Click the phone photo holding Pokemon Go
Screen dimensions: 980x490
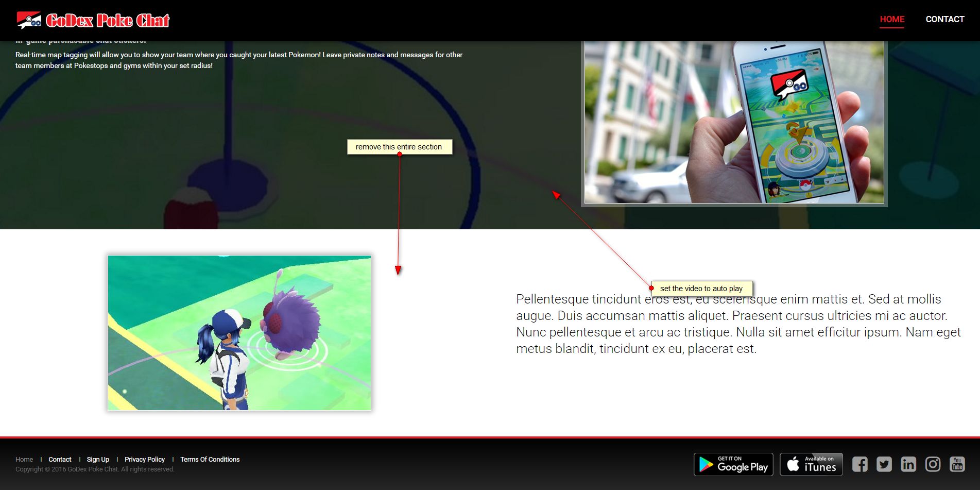click(734, 122)
